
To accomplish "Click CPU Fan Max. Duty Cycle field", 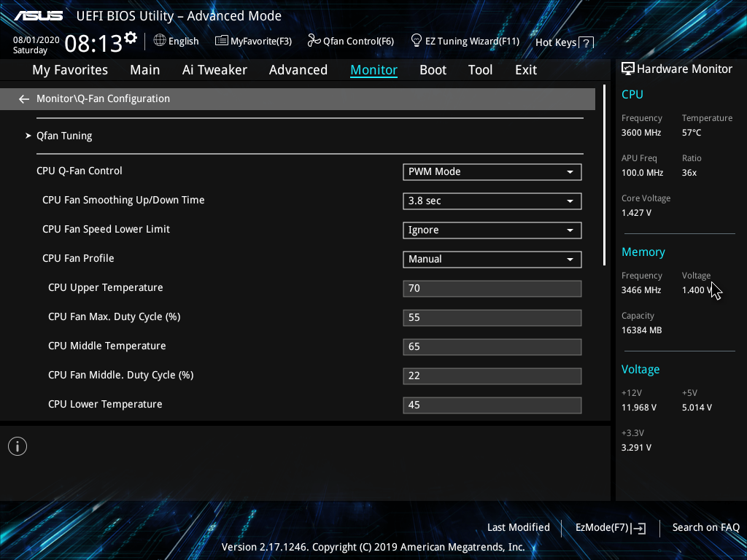I will point(492,318).
